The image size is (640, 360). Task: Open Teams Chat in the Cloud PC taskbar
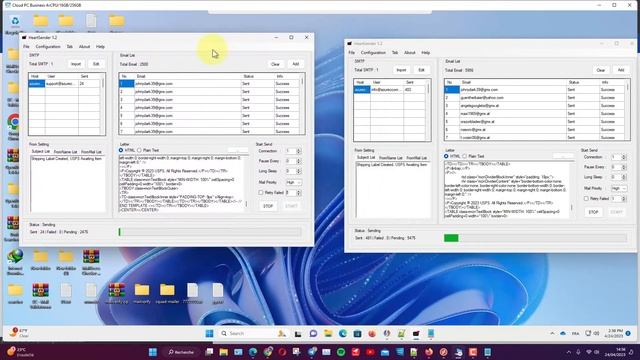(313, 333)
